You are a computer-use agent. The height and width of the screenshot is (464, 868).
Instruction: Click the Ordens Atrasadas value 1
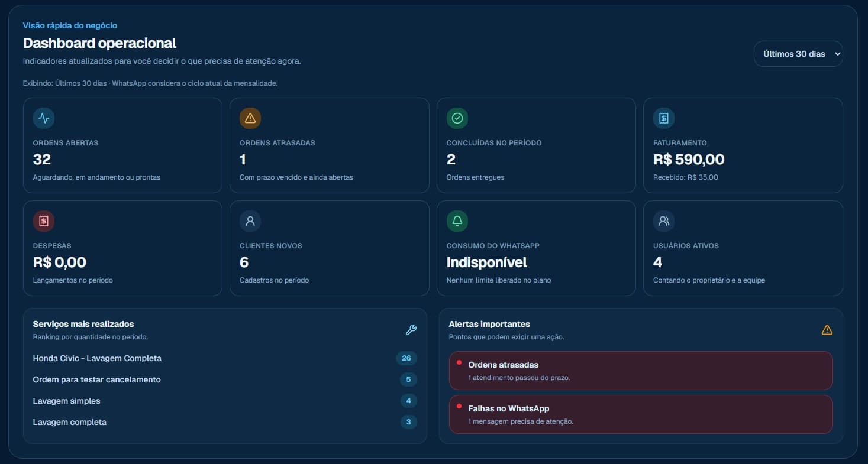pyautogui.click(x=243, y=160)
